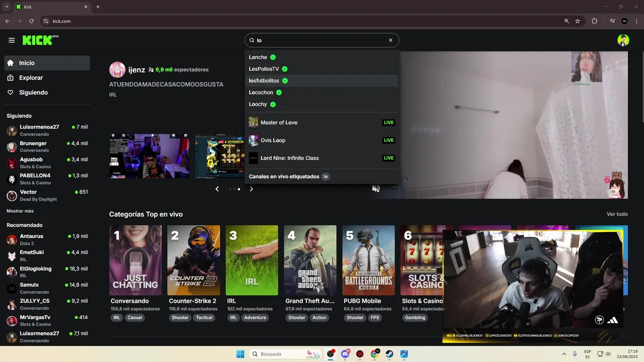Open Steam from the taskbar
The image size is (644, 362).
coord(389,354)
